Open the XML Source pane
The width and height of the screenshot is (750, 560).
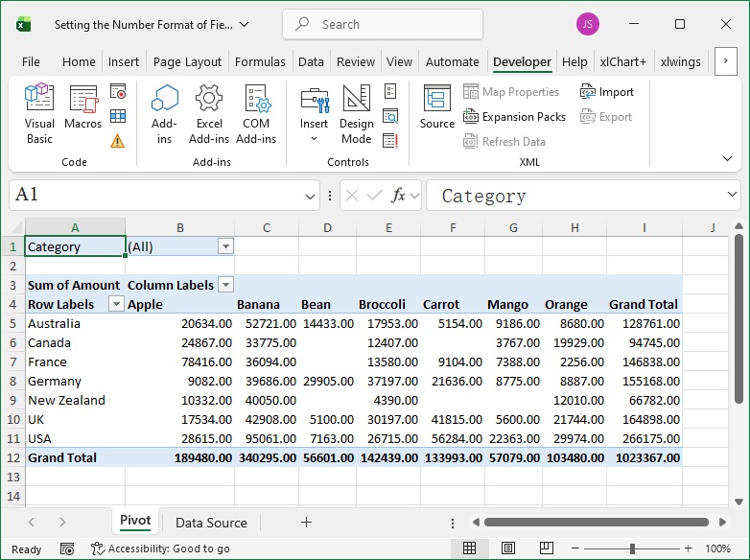(436, 106)
